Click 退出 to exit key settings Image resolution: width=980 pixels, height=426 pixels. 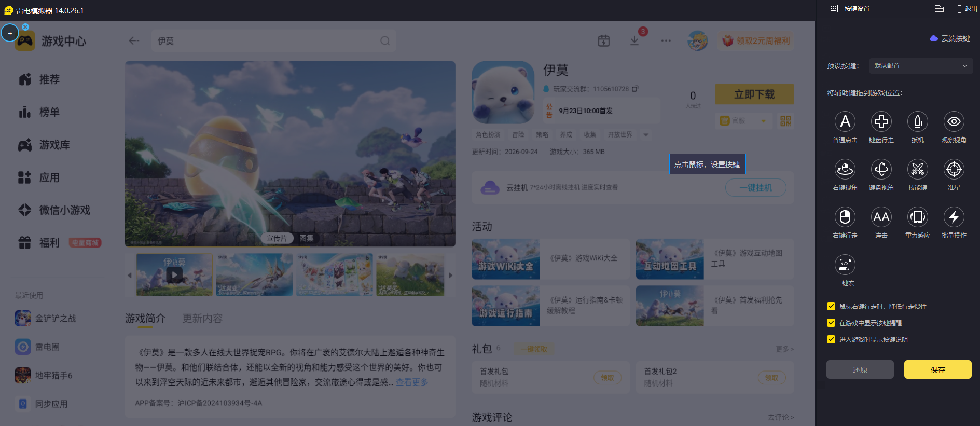coord(965,9)
